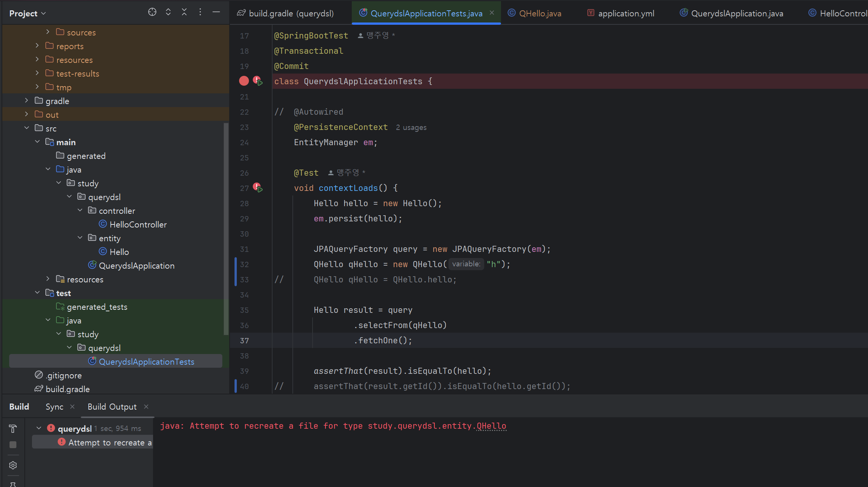Screen dimensions: 868x487
Task: Click the 2 usages hint next to PersistenceContext
Action: pos(411,128)
